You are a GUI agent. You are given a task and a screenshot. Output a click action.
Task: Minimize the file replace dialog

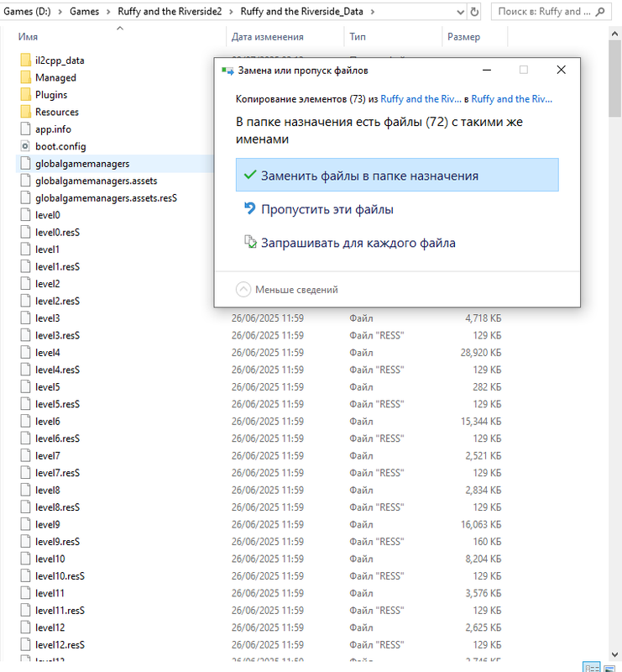pos(487,70)
